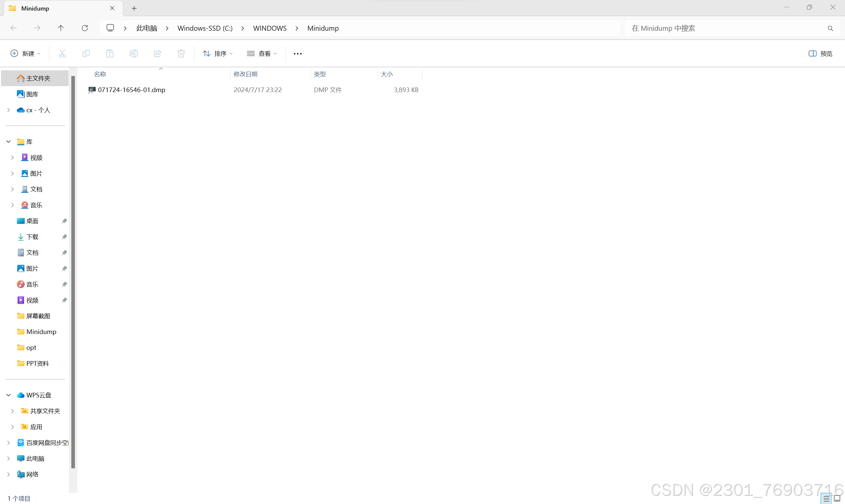Toggle the 预览 preview pane
The height and width of the screenshot is (504, 845).
coord(820,53)
